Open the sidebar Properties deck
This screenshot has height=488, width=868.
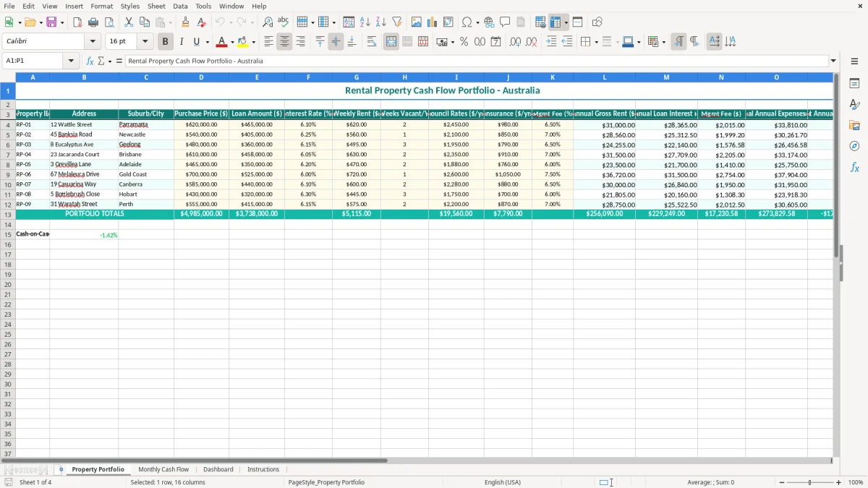coord(854,83)
